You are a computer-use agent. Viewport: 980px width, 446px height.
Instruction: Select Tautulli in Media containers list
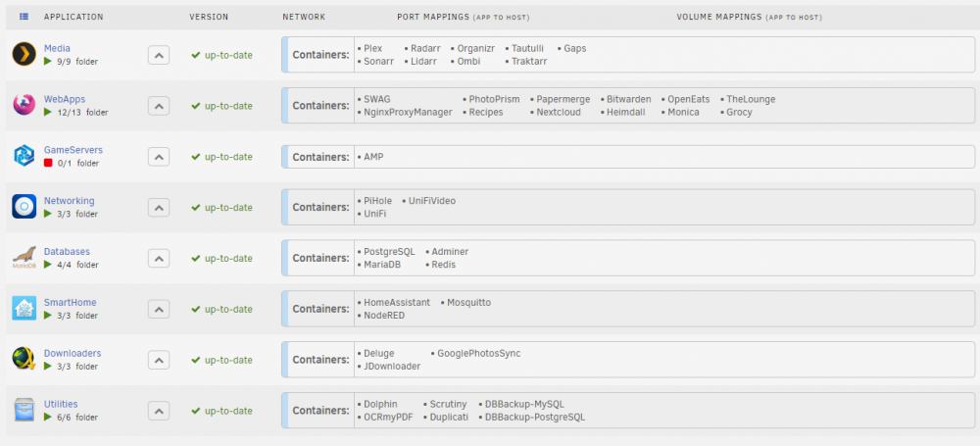click(x=527, y=48)
